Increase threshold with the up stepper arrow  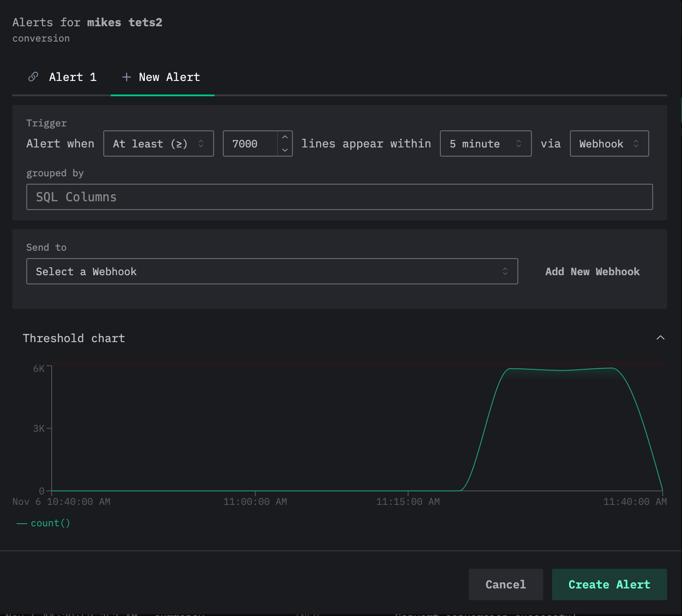[x=285, y=137]
